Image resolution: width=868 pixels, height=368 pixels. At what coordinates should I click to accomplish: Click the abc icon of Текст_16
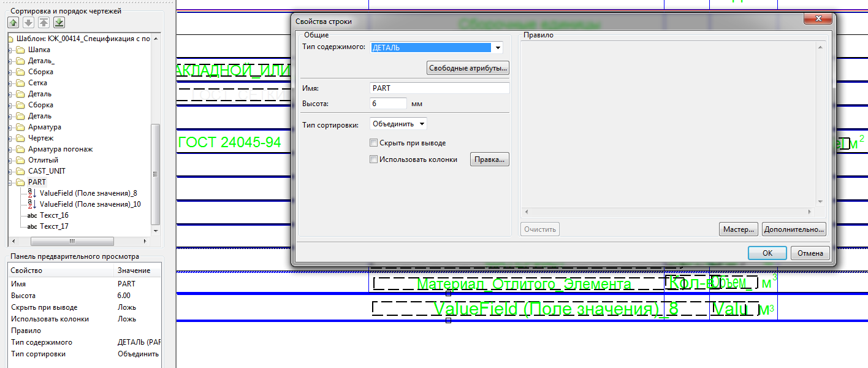coord(32,215)
